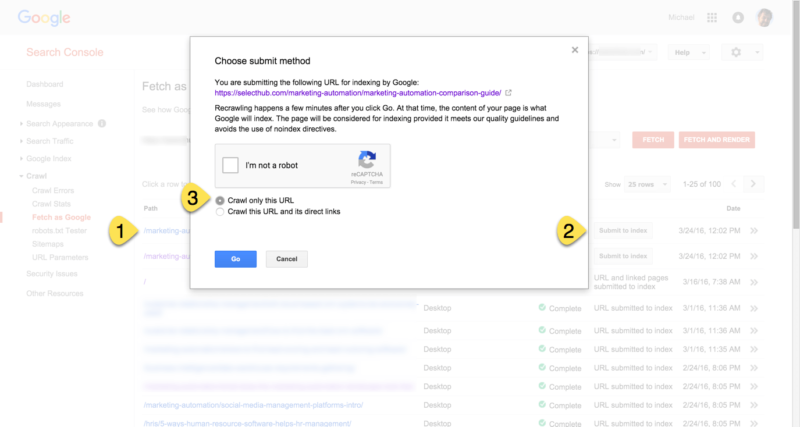Click the reCAPTCHA logo icon

pyautogui.click(x=367, y=160)
